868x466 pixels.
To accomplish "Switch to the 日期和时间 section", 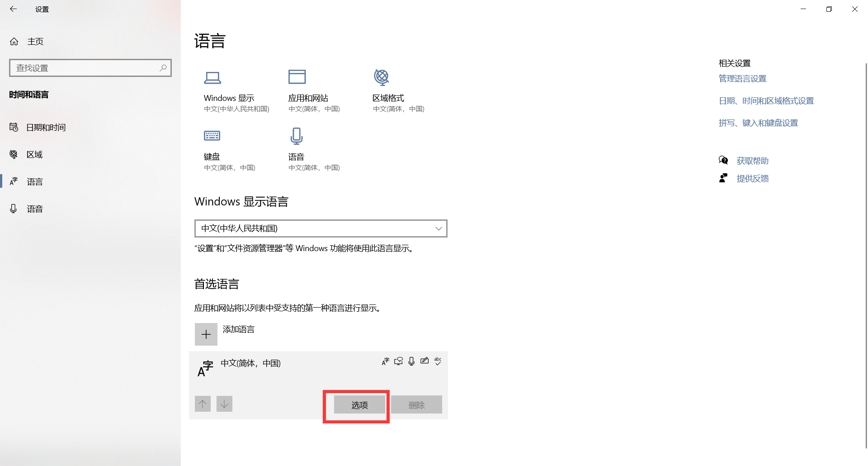I will pyautogui.click(x=47, y=127).
